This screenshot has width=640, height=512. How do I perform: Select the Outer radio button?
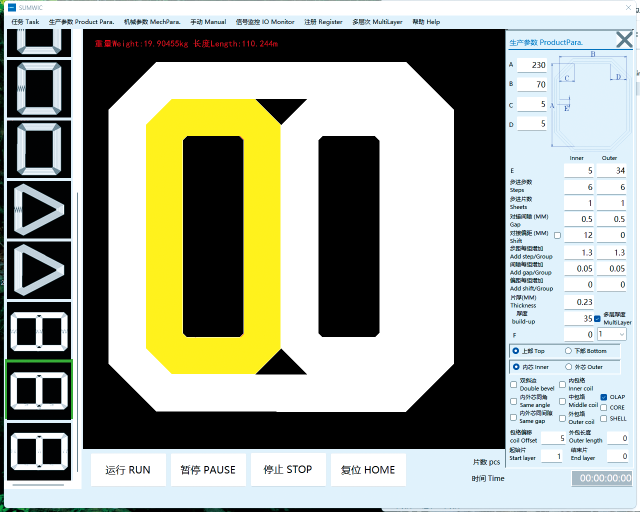tap(570, 367)
